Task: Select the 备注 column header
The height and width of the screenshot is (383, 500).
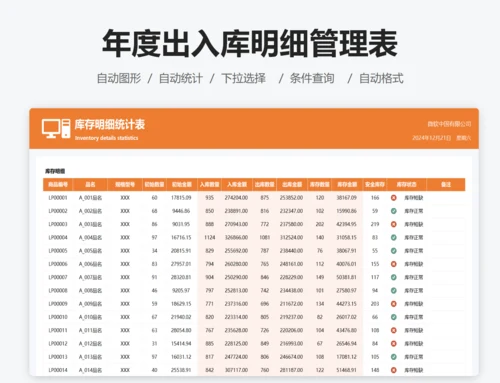Action: pyautogui.click(x=446, y=184)
